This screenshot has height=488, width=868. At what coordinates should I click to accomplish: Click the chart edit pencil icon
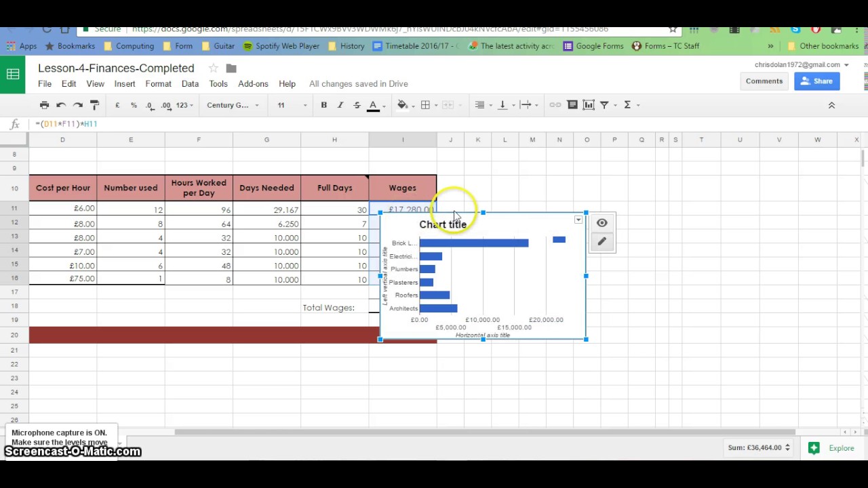pos(602,241)
